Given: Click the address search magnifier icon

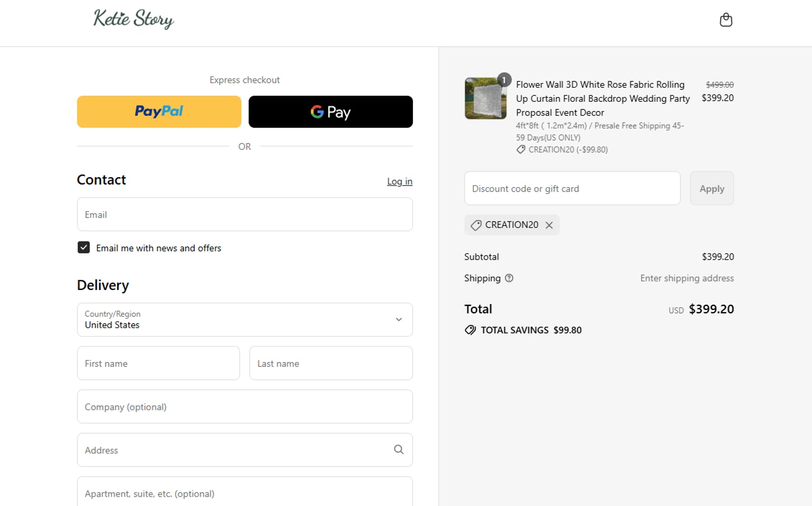Looking at the screenshot, I should [399, 449].
